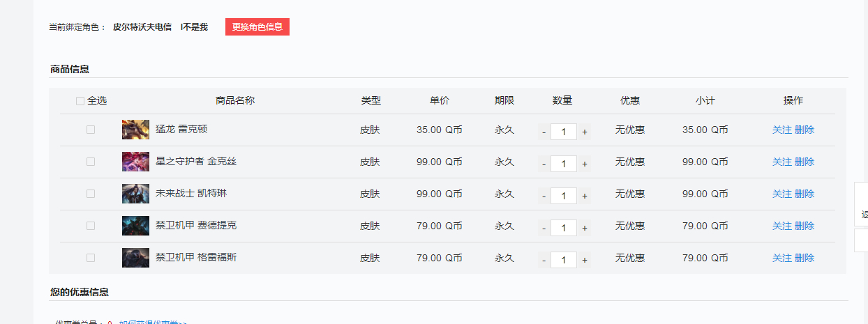Check the box for 猛龙 雷克顿 row

click(x=91, y=130)
